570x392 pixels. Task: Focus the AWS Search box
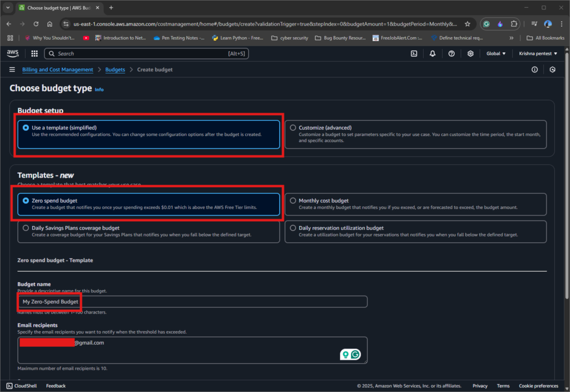(146, 53)
